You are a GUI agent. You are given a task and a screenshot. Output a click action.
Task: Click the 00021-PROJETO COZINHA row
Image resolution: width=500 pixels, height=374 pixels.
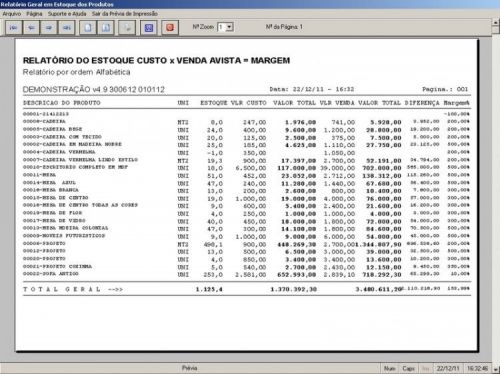(x=246, y=267)
